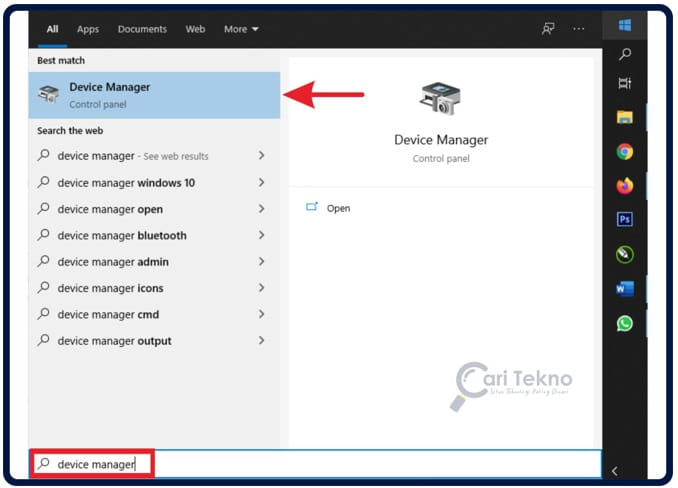
Task: Click the magnifier beside 'device manager cmd'
Action: [x=43, y=314]
